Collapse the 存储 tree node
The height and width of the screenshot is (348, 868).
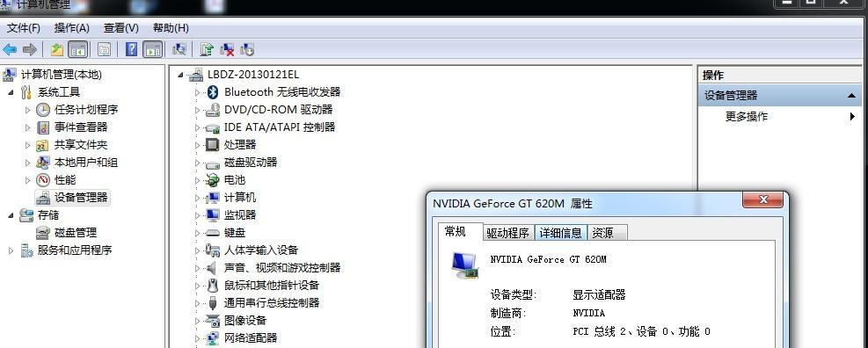pyautogui.click(x=11, y=215)
